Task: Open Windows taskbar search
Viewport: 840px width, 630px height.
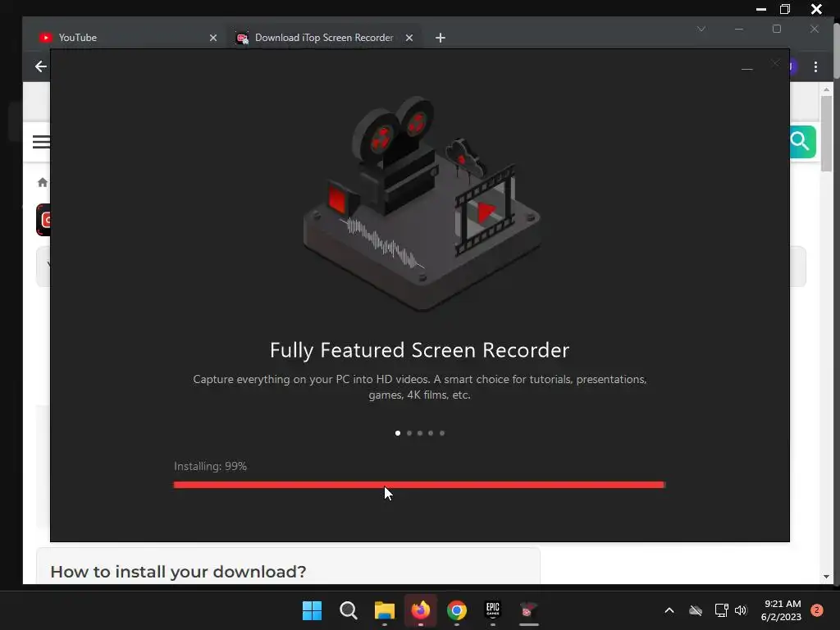Action: pos(348,610)
